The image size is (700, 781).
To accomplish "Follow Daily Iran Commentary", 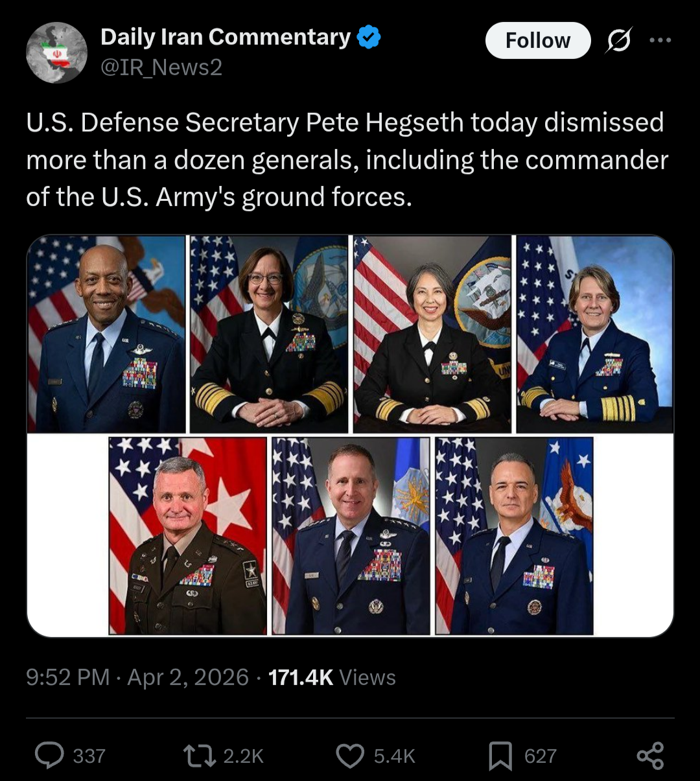I will 537,41.
